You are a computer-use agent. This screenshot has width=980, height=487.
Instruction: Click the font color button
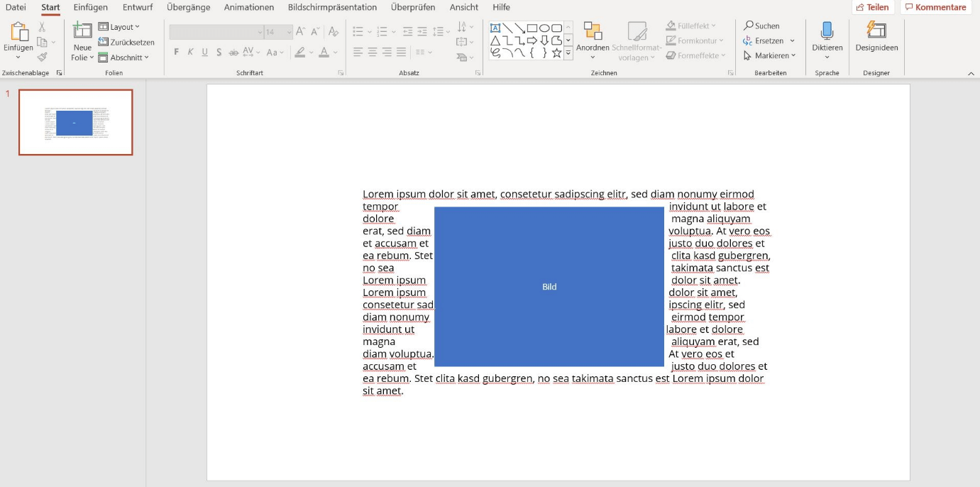tap(324, 53)
